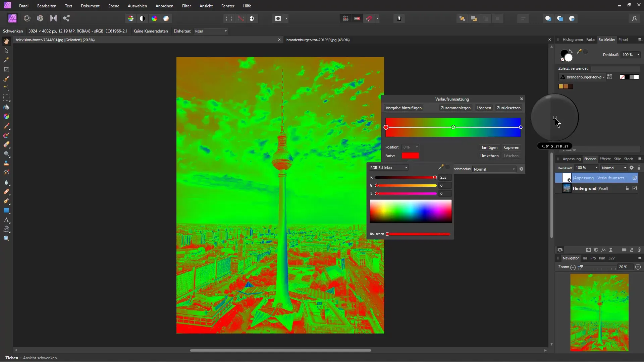
Task: Click the R value input field 255
Action: pos(445,177)
